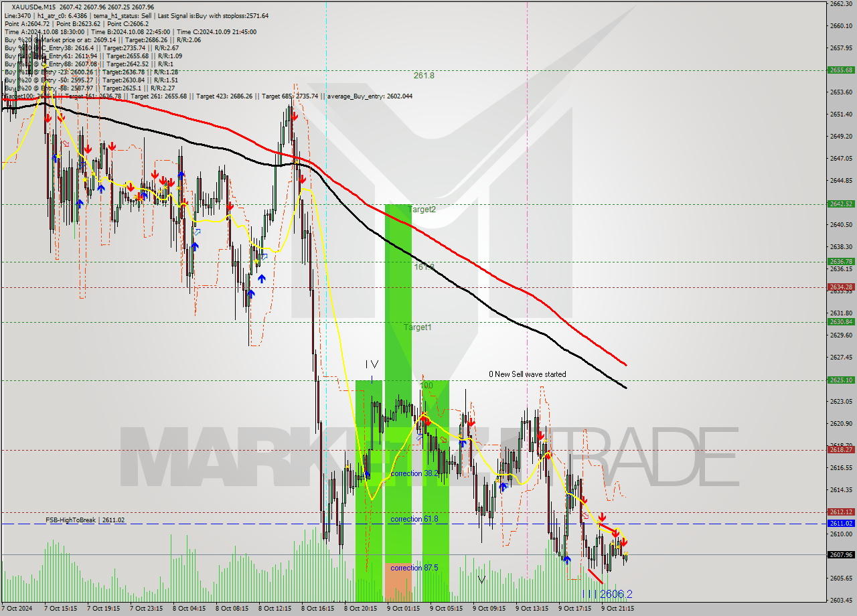Click the blue 2611.02 price tag
This screenshot has height=616, width=857.
[841, 524]
